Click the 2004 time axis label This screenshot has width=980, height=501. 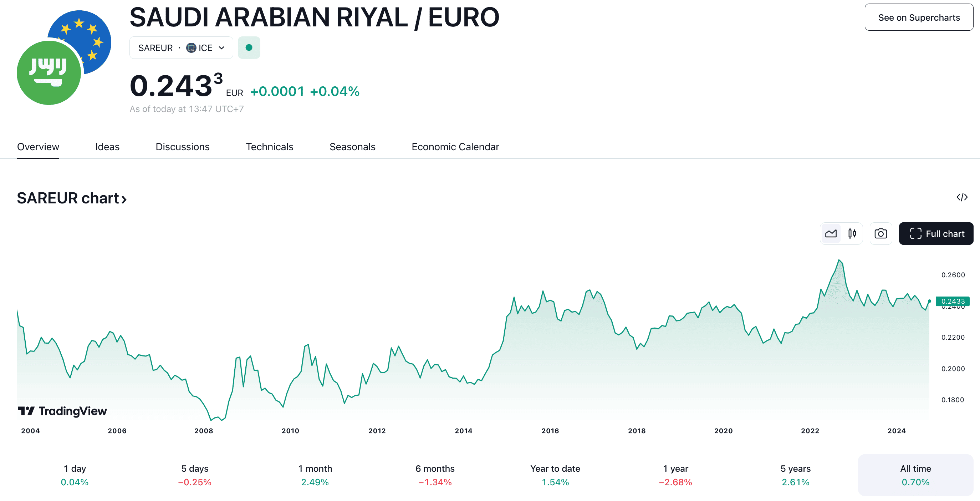tap(30, 431)
